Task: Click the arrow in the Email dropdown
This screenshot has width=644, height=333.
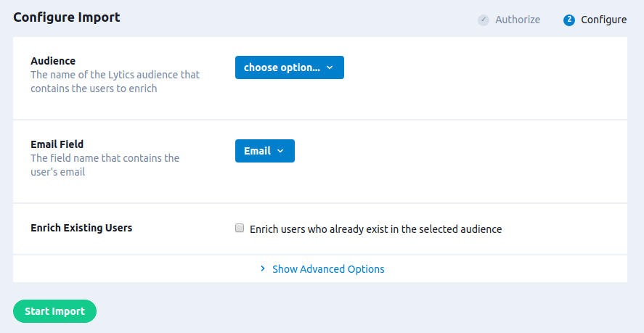Action: coord(280,151)
